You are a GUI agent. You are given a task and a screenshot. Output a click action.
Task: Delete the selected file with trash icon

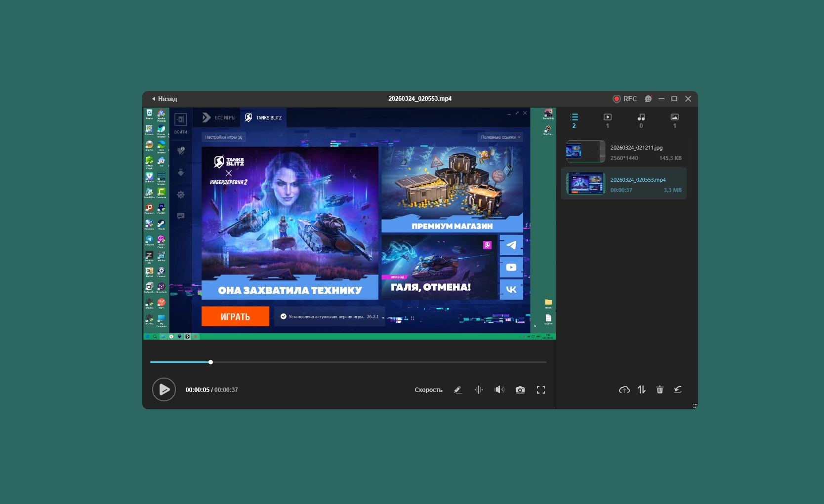click(659, 390)
